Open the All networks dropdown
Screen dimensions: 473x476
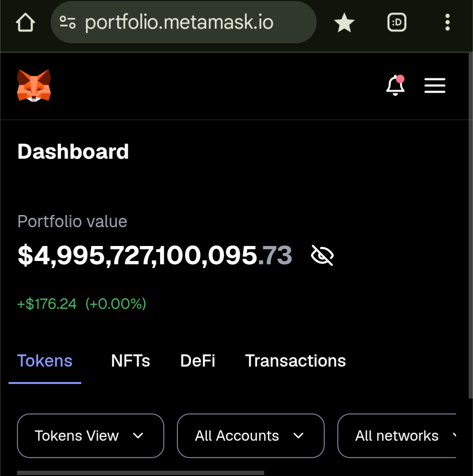coord(397,436)
